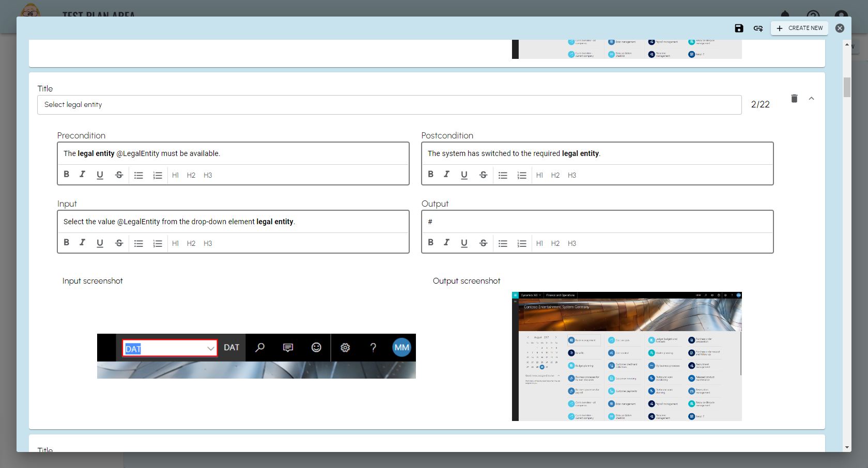Collapse the Select legal entity step
Viewport: 868px width, 468px height.
click(x=811, y=99)
